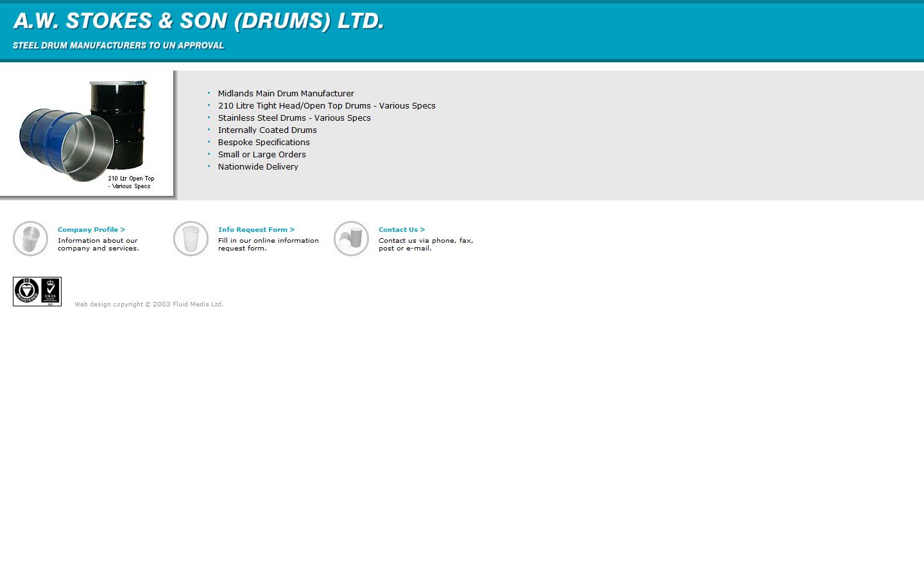Open the Info Request Form page
The width and height of the screenshot is (924, 578).
pyautogui.click(x=256, y=229)
